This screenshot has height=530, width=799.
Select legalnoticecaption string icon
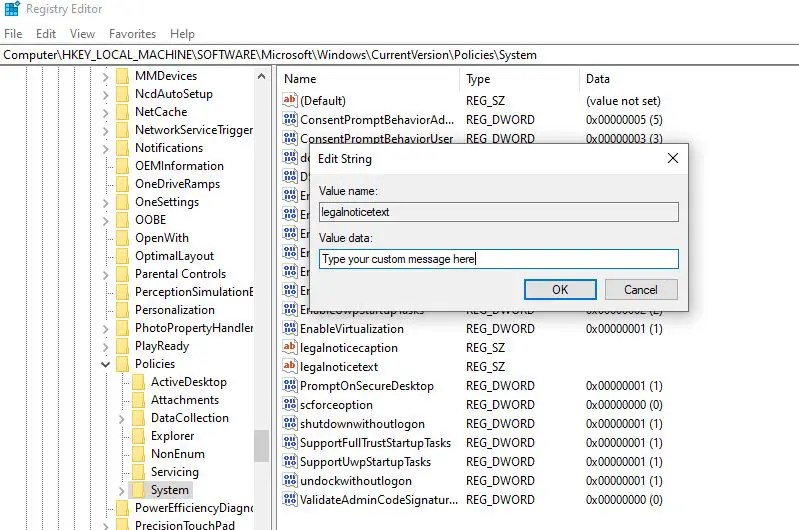[x=289, y=347]
